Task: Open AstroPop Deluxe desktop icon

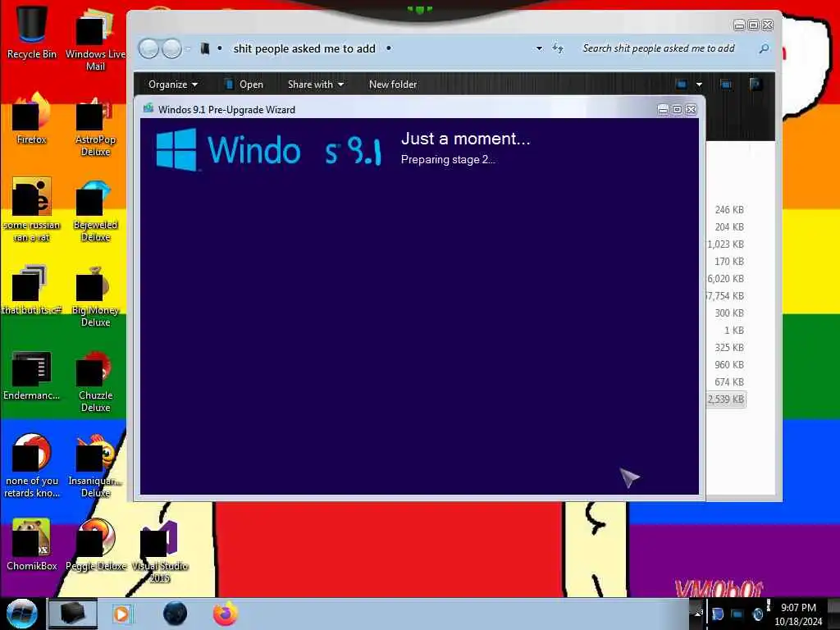Action: (x=95, y=125)
